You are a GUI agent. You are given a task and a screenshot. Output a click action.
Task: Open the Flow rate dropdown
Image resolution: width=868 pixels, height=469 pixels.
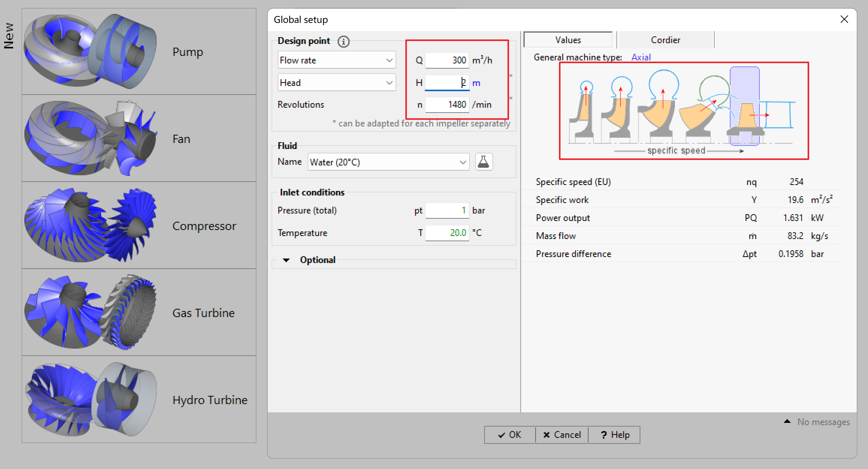[337, 60]
